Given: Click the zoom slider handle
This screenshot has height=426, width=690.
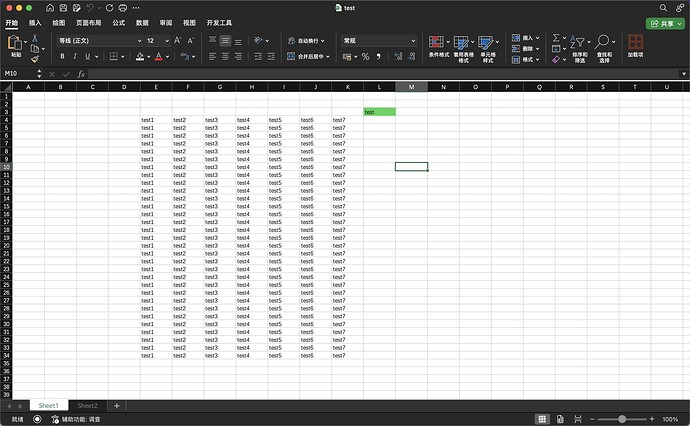Looking at the screenshot, I should click(x=622, y=419).
